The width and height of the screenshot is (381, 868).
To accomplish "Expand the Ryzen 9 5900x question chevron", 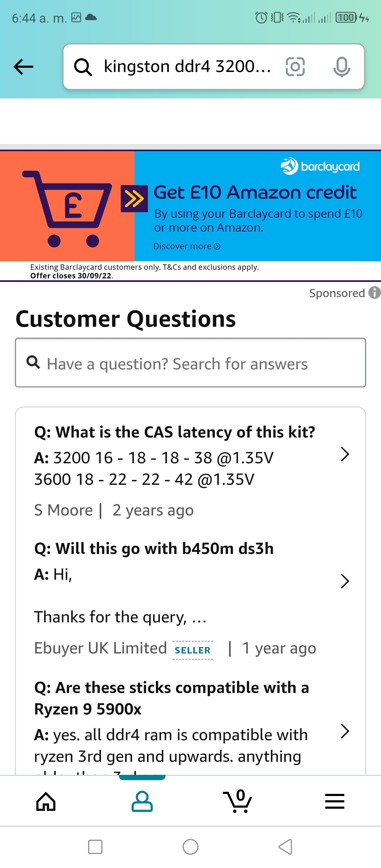I will tap(345, 731).
